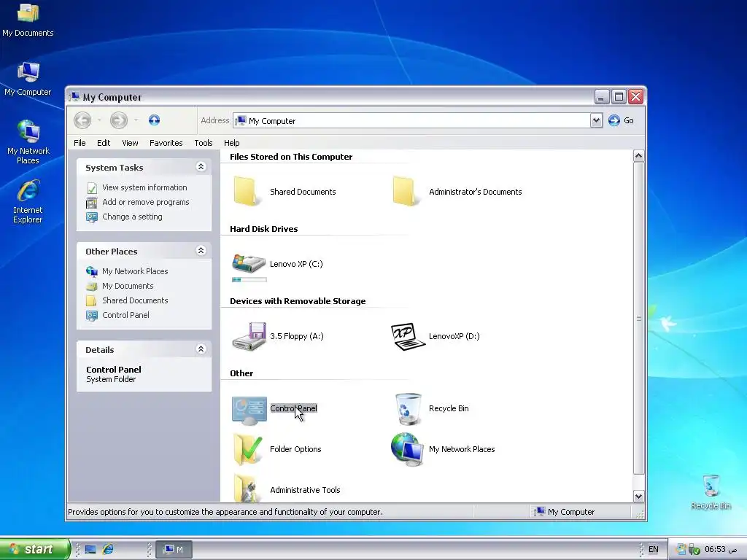This screenshot has height=560, width=747.
Task: Select My Network Places icon under Other
Action: (407, 449)
